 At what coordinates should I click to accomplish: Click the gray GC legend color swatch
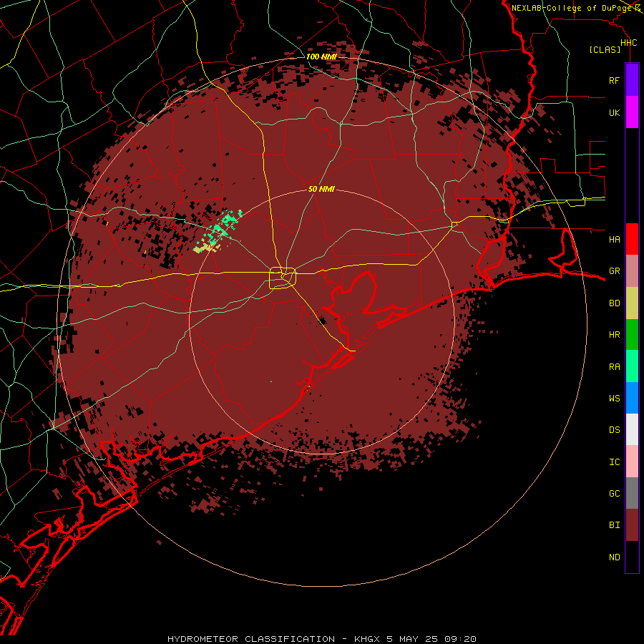point(632,493)
